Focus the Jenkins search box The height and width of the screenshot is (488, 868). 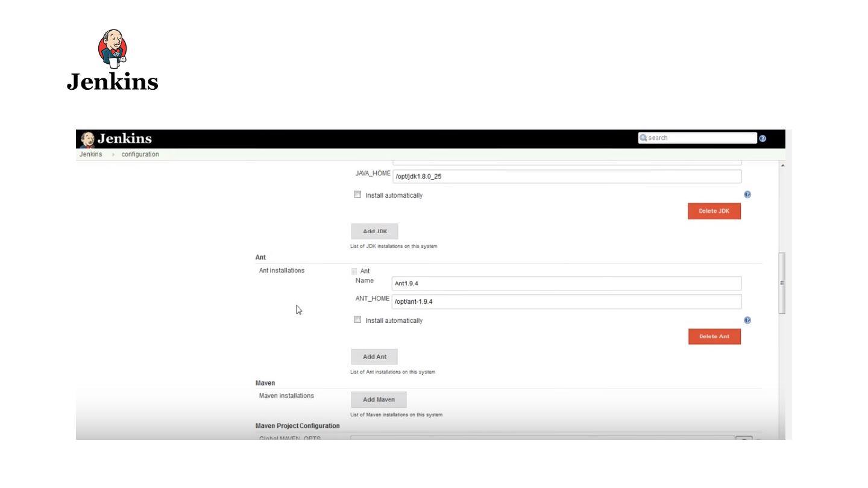(697, 138)
